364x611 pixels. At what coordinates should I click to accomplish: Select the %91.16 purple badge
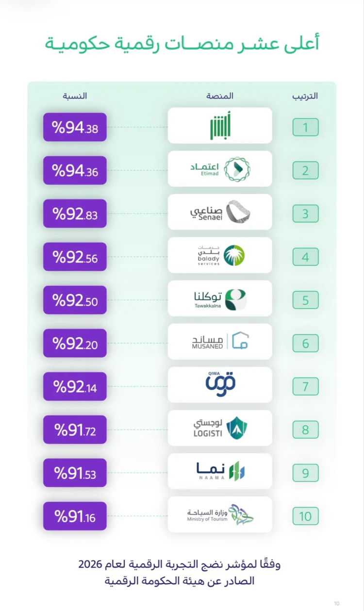click(x=75, y=516)
